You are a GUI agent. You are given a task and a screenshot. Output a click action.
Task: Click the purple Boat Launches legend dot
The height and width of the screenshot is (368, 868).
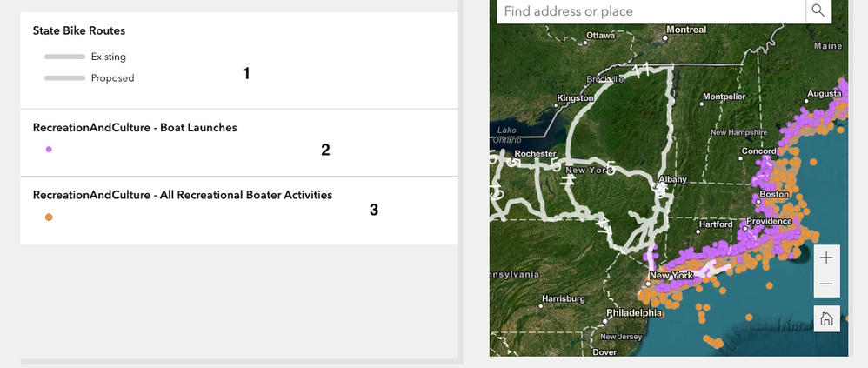(x=49, y=150)
